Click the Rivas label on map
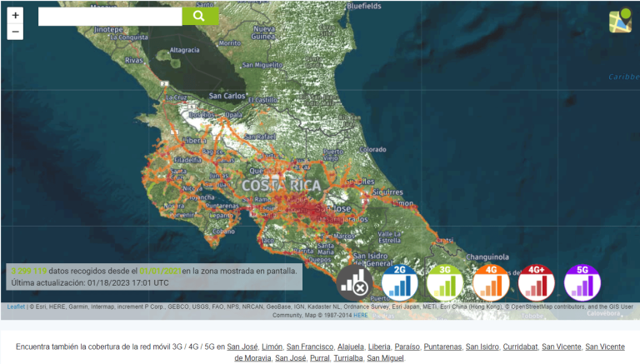 point(134,60)
